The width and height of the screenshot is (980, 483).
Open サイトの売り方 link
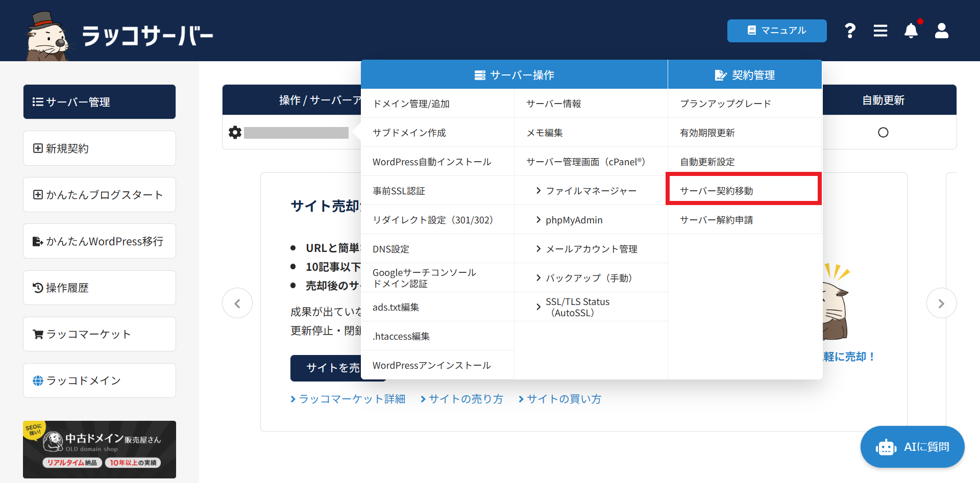coord(462,399)
